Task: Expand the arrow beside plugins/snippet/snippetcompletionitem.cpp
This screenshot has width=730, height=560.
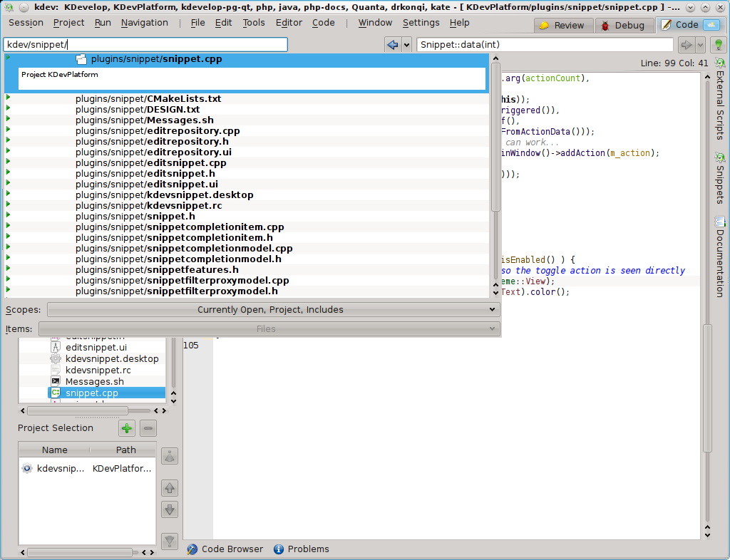Action: pos(8,226)
